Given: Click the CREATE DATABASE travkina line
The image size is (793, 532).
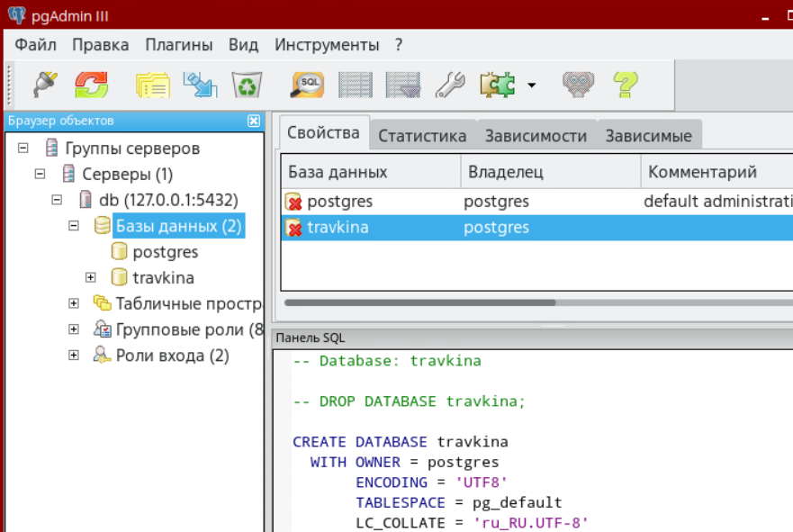Looking at the screenshot, I should [400, 441].
